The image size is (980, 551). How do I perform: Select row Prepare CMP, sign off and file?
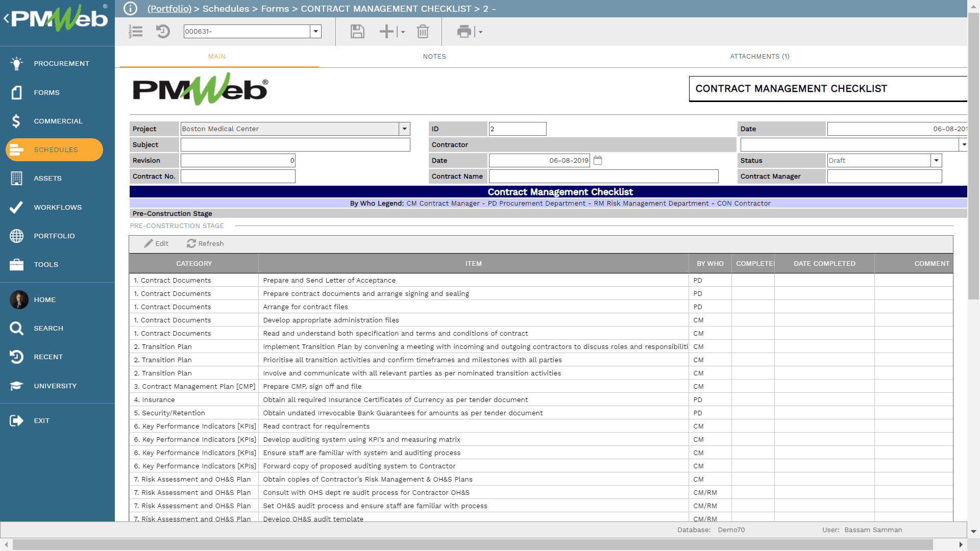(x=541, y=386)
